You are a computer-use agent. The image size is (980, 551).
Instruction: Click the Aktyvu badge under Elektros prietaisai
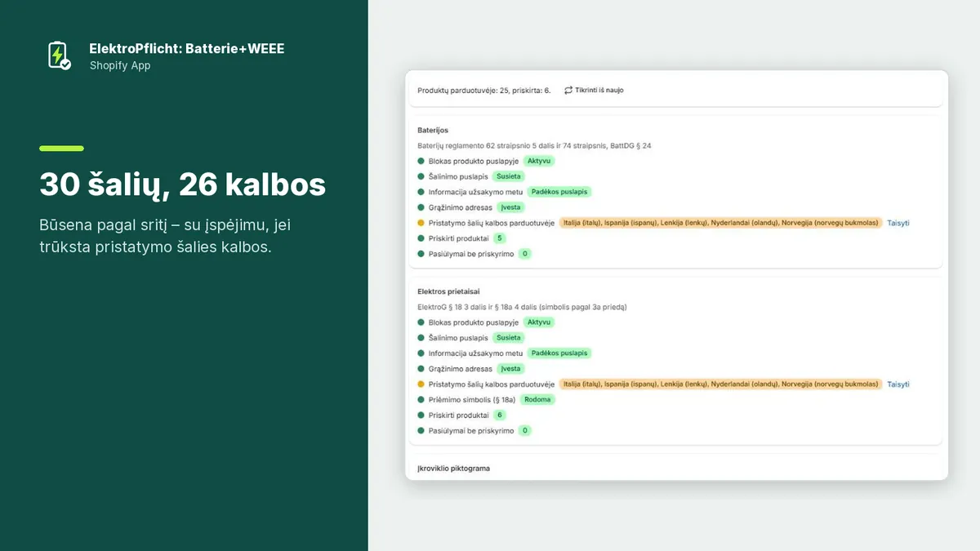tap(539, 322)
